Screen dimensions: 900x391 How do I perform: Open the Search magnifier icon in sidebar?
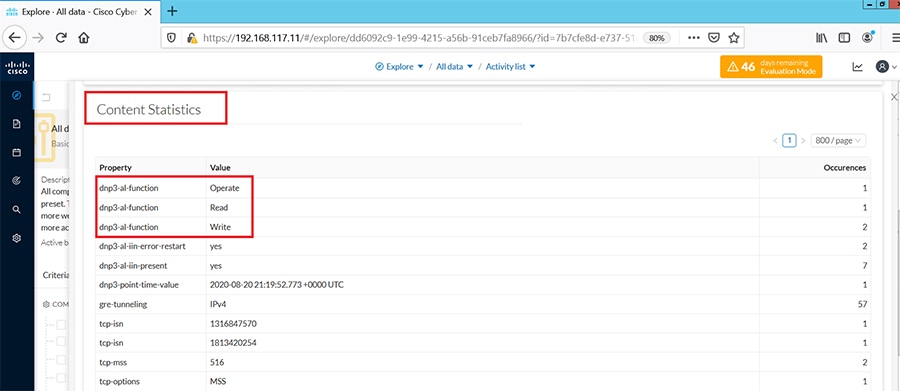(17, 210)
